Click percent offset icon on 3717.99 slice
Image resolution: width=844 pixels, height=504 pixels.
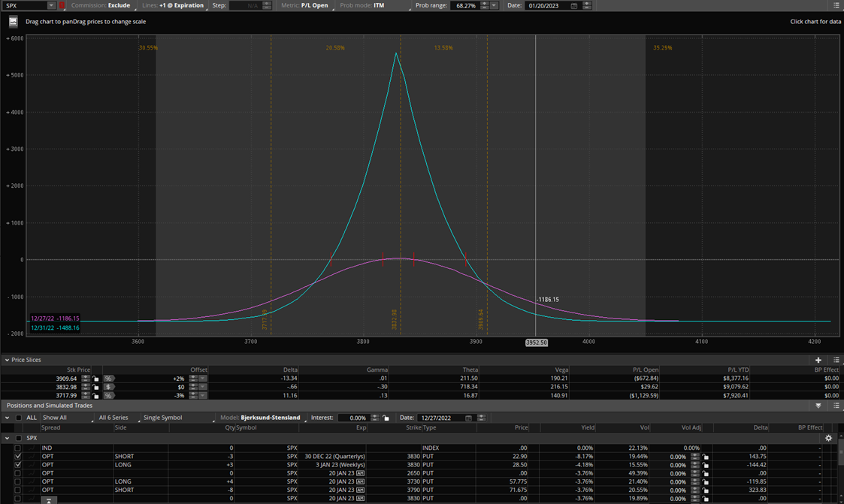(109, 395)
